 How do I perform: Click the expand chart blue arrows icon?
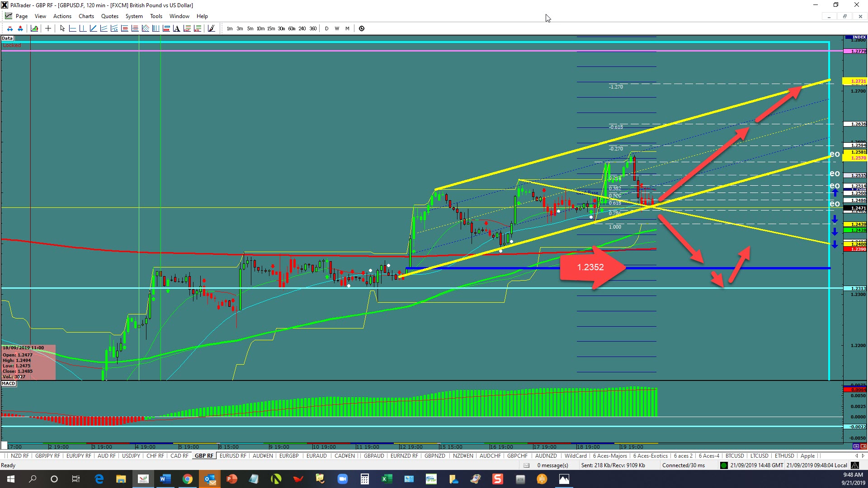click(20, 28)
